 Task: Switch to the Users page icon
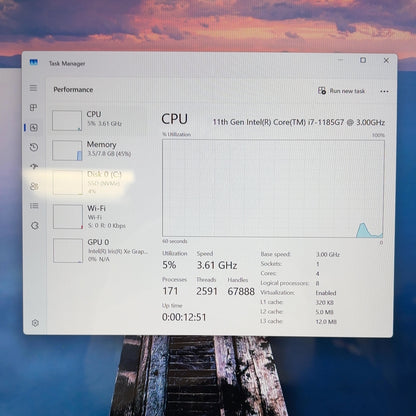pyautogui.click(x=34, y=186)
